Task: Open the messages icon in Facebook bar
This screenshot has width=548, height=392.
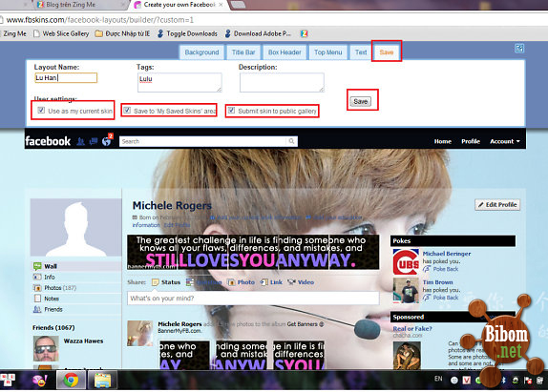Action: pyautogui.click(x=94, y=141)
